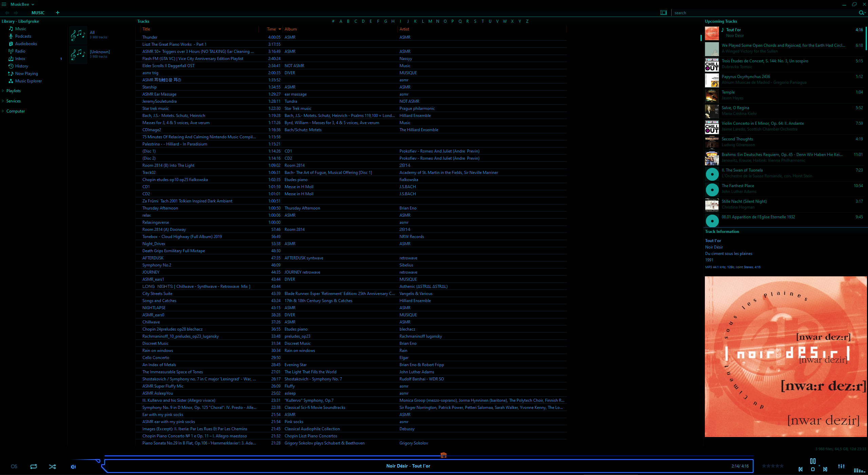The height and width of the screenshot is (475, 868).
Task: Go back to previous track
Action: (801, 469)
